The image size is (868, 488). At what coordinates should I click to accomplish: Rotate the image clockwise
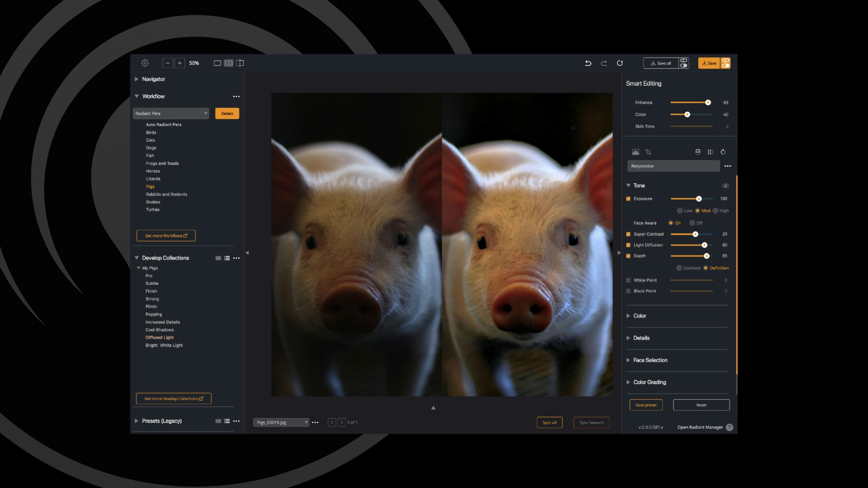723,152
